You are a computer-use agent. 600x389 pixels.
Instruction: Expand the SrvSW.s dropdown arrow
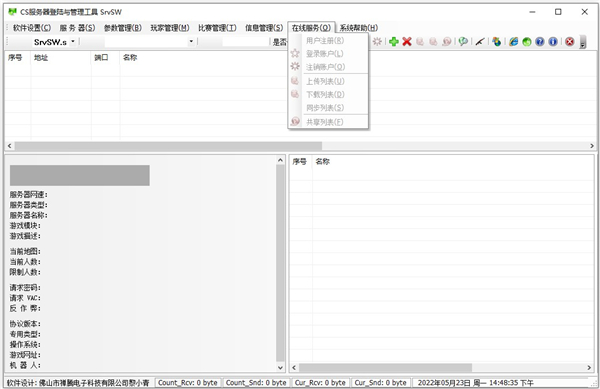pos(73,41)
